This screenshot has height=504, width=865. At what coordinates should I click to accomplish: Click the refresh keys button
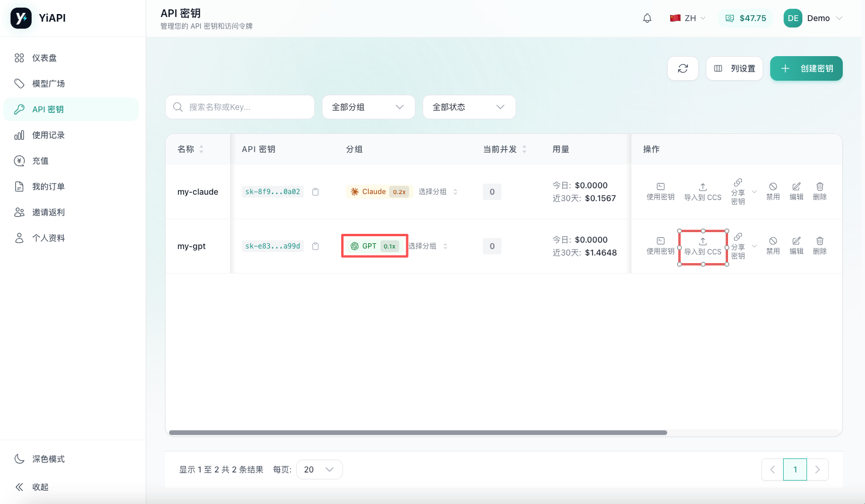[683, 68]
